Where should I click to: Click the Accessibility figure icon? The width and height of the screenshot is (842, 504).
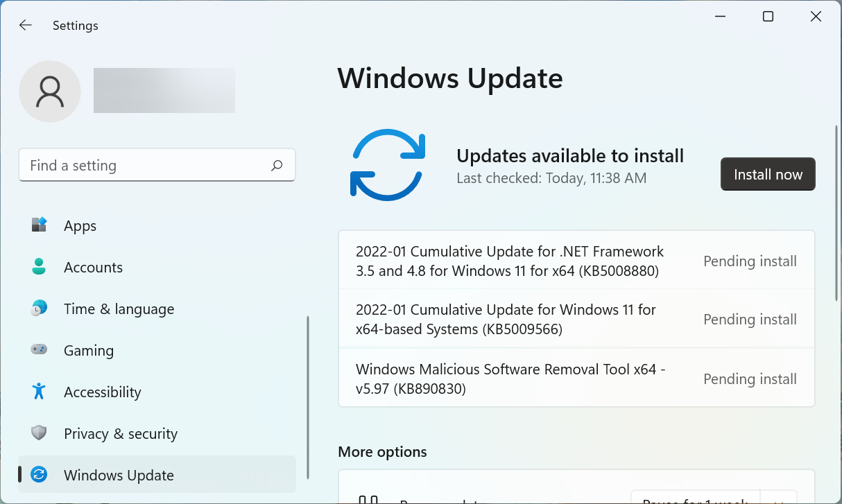(40, 392)
